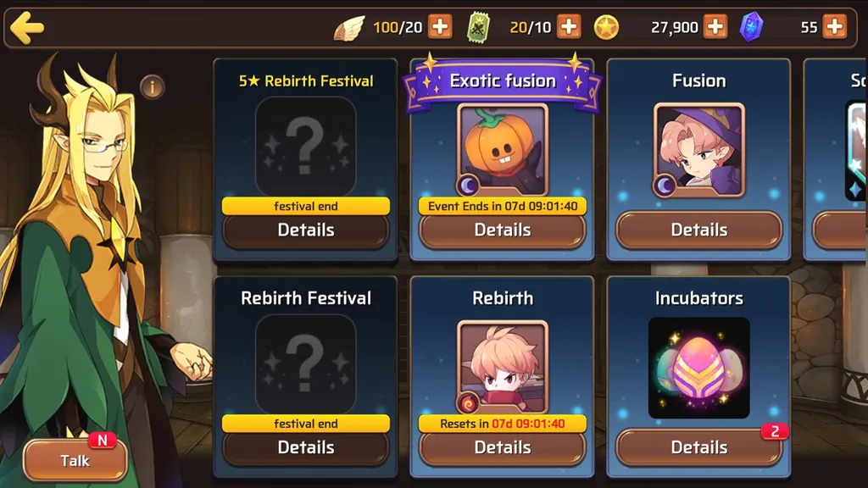Open Details for Rebirth card
The image size is (868, 488).
point(502,447)
